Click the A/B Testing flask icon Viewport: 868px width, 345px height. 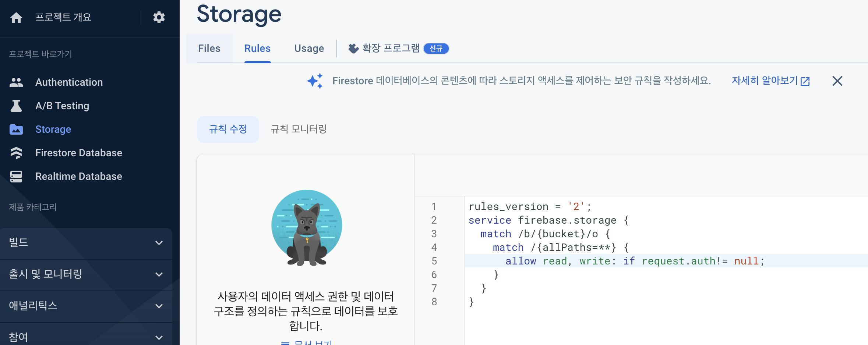[x=16, y=106]
